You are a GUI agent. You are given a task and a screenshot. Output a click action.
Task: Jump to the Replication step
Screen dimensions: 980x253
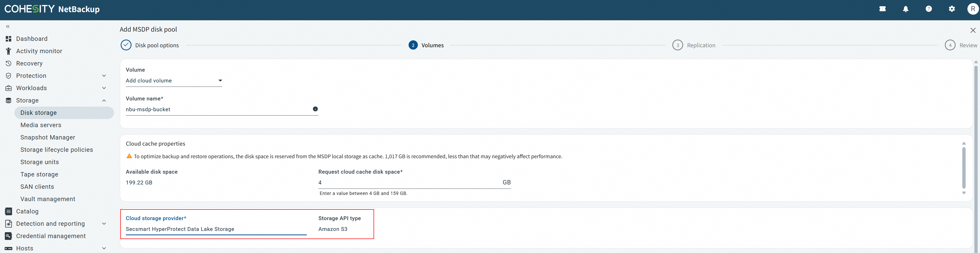(694, 45)
